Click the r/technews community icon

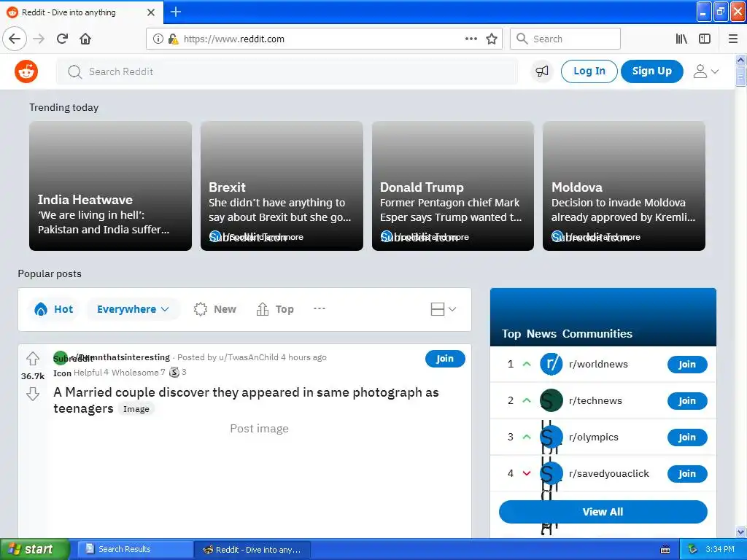pos(551,401)
